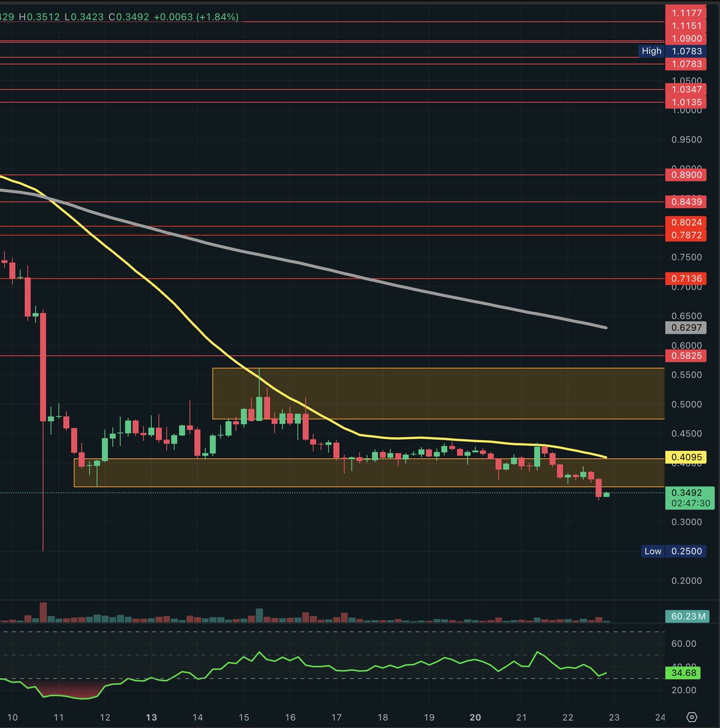720x728 pixels.
Task: Click the 0.8900 red price label
Action: 686,175
